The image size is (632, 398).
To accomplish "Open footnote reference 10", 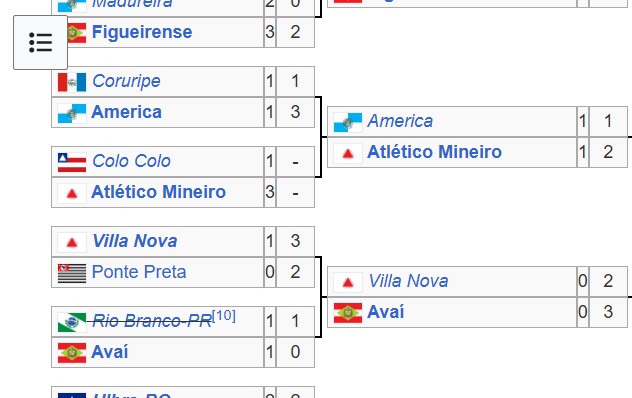I will (224, 316).
